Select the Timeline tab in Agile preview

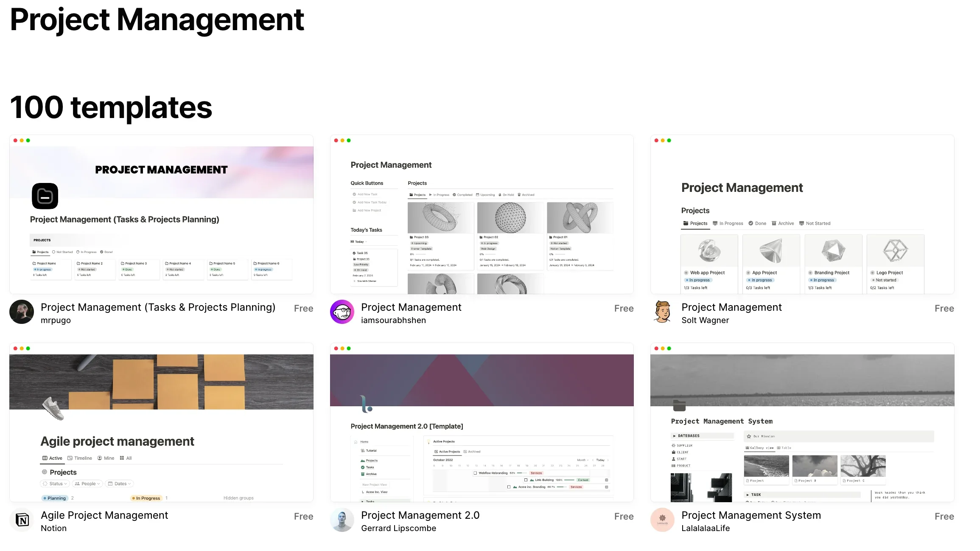coord(80,458)
